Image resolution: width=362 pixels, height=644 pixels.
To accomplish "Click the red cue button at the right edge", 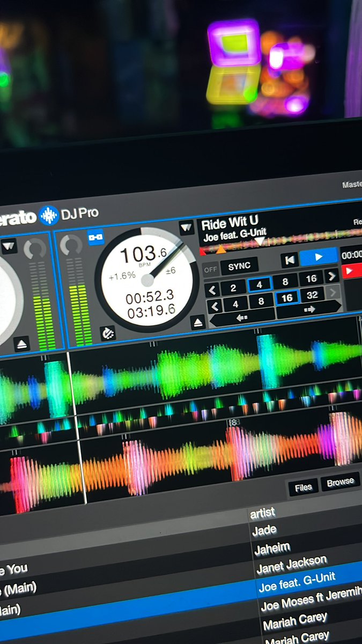I will pos(352,271).
